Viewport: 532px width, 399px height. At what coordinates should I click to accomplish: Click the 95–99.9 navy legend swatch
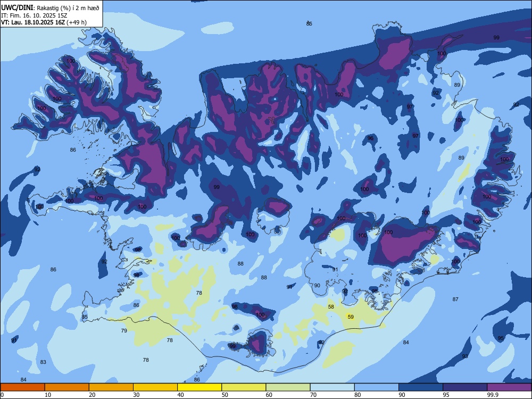coord(465,387)
